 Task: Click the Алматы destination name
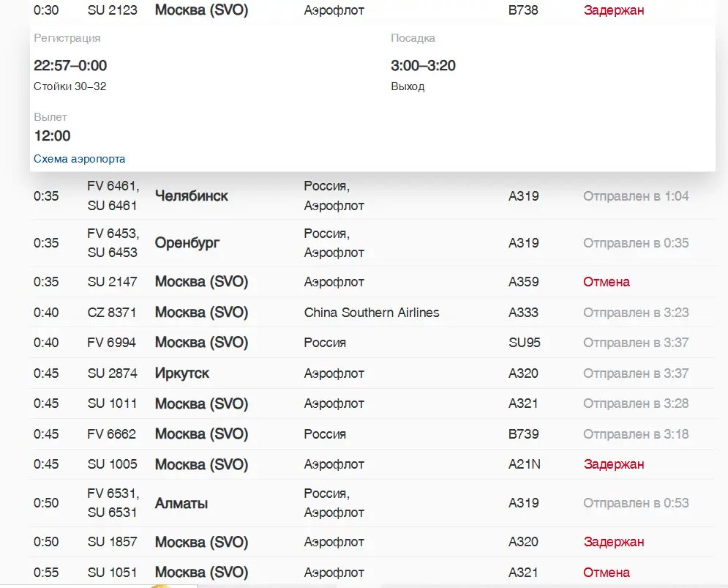coord(181,503)
